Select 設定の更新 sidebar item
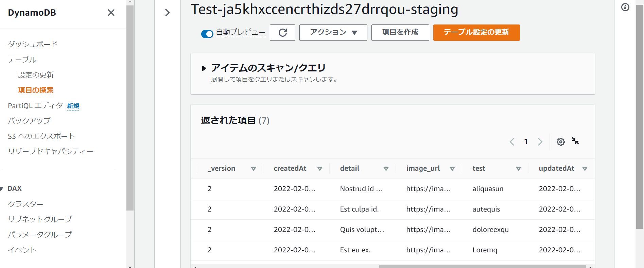The width and height of the screenshot is (644, 268). (x=36, y=75)
